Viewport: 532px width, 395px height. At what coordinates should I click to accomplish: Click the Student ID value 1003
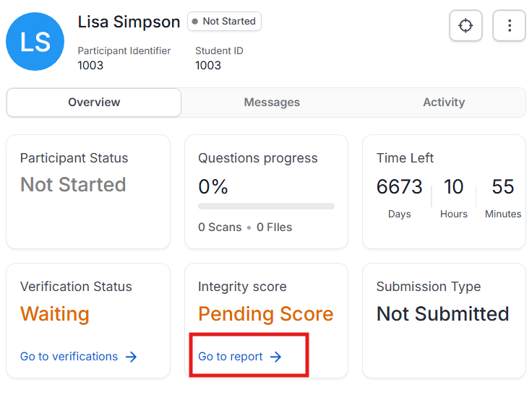click(x=208, y=65)
